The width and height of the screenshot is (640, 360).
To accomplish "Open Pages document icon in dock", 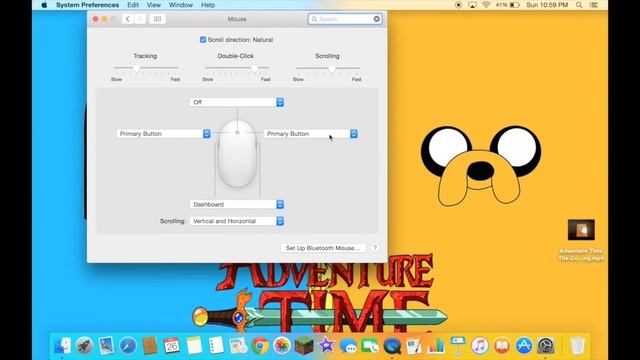I will [413, 346].
